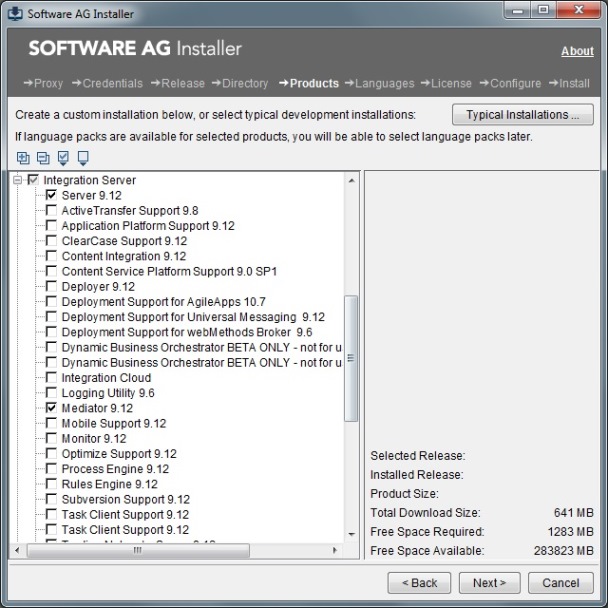Collapse the Integration Server tree node
Viewport: 608px width, 608px height.
17,180
